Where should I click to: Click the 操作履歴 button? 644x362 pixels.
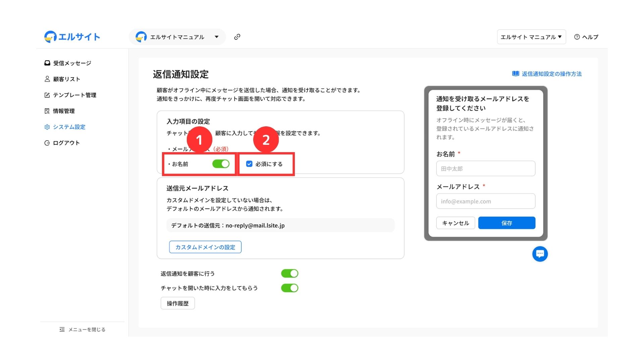[177, 303]
